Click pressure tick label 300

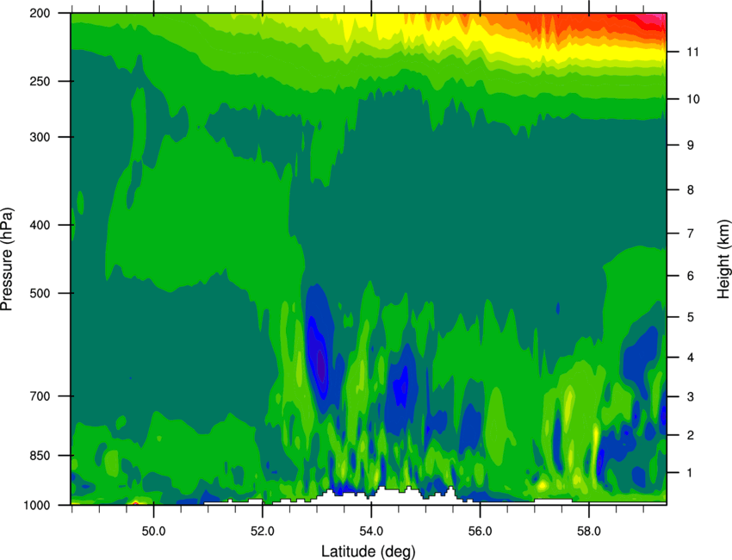[x=40, y=137]
